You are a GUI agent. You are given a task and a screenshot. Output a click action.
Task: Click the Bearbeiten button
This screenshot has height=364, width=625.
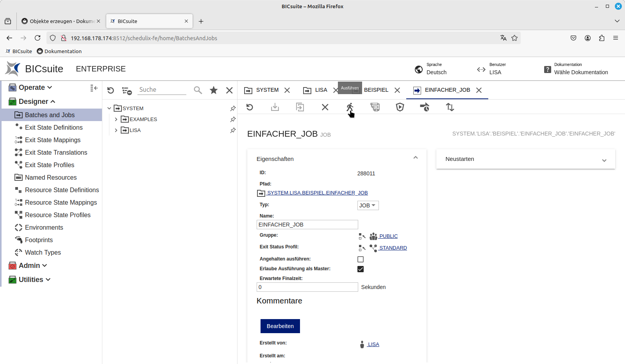(280, 326)
